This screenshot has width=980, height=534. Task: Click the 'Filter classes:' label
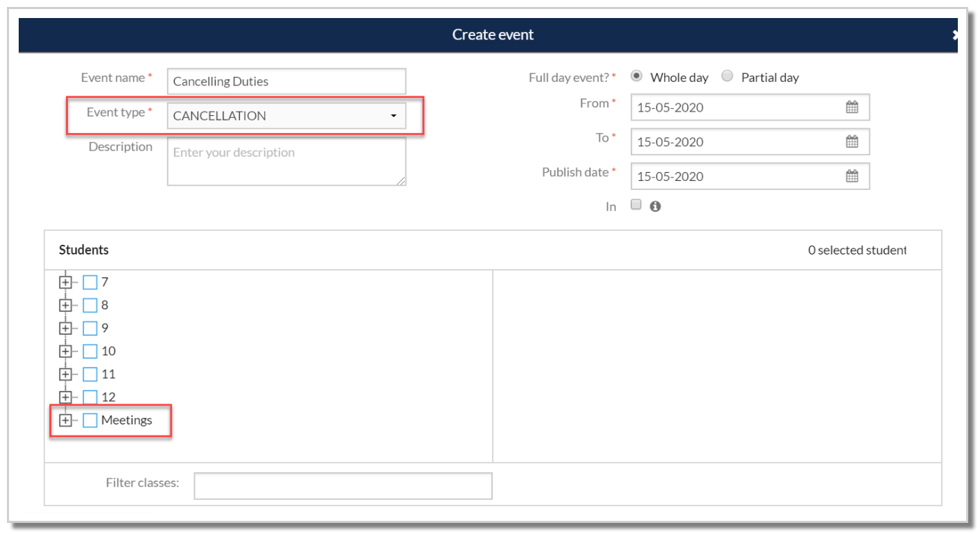coord(143,483)
